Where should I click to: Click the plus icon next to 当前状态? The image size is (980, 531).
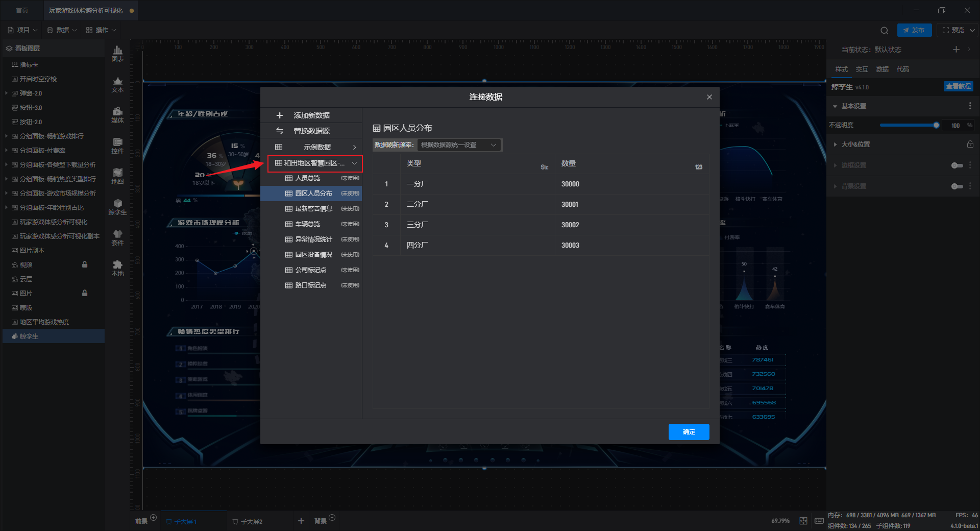[956, 49]
